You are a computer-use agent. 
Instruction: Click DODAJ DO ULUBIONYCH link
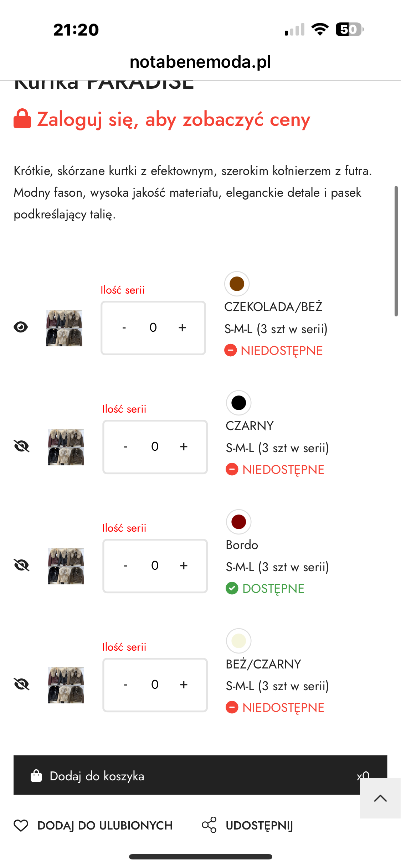click(105, 825)
